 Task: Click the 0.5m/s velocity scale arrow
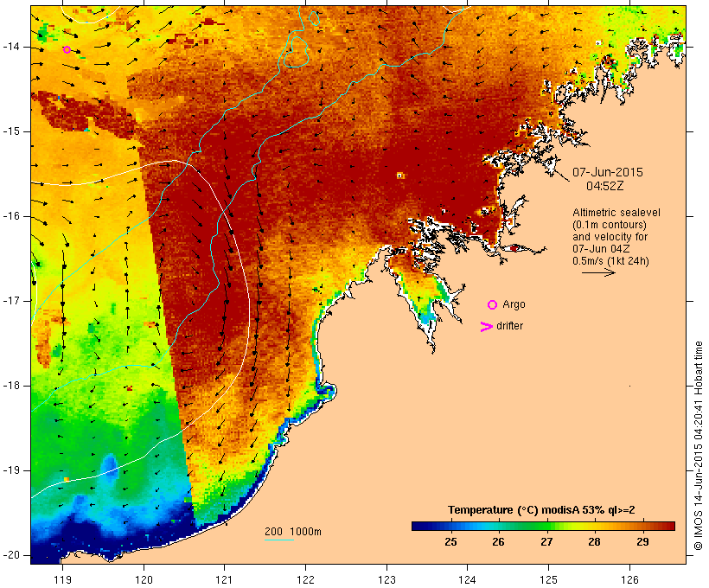tap(598, 272)
